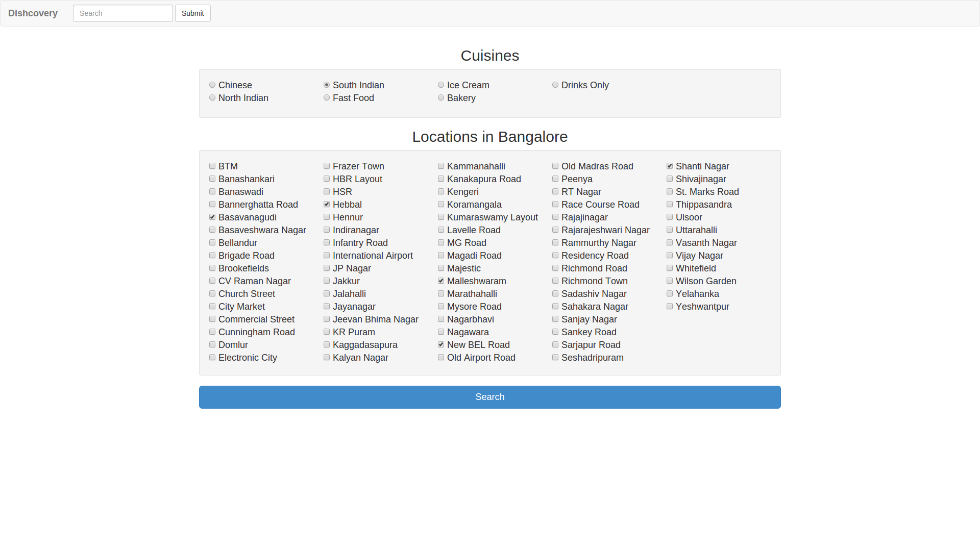The height and width of the screenshot is (551, 980).
Task: Uncheck the Hebbal location checkbox
Action: (327, 205)
